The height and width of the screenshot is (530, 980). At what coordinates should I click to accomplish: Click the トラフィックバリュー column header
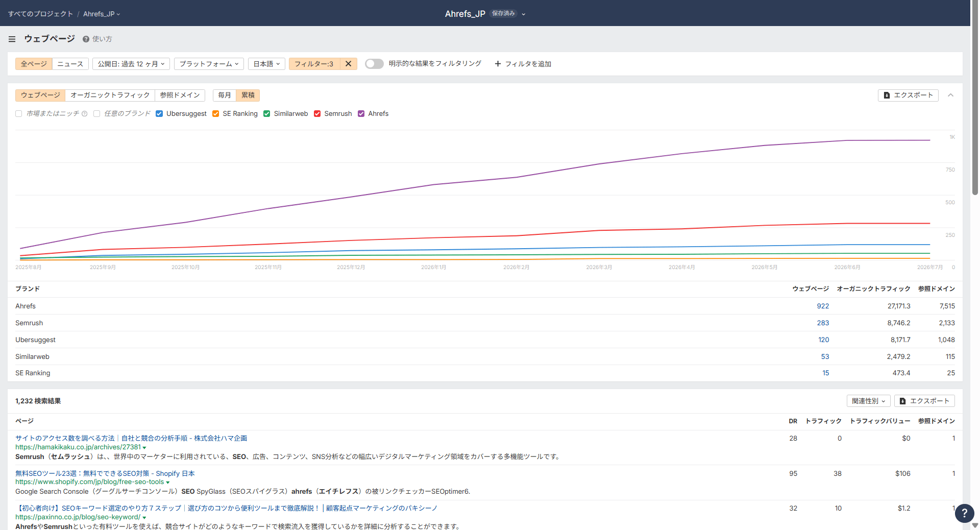(880, 421)
